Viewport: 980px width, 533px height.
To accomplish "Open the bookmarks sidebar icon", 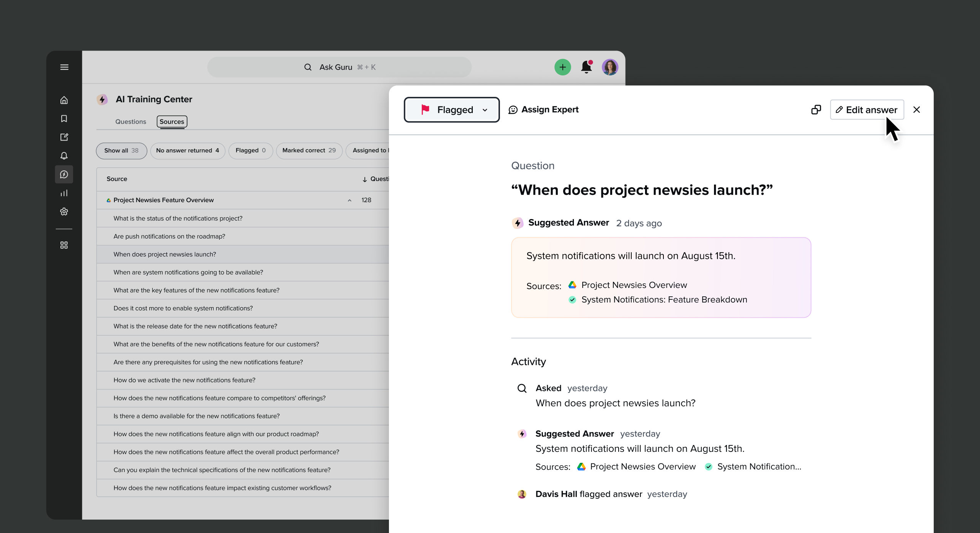I will (x=64, y=119).
